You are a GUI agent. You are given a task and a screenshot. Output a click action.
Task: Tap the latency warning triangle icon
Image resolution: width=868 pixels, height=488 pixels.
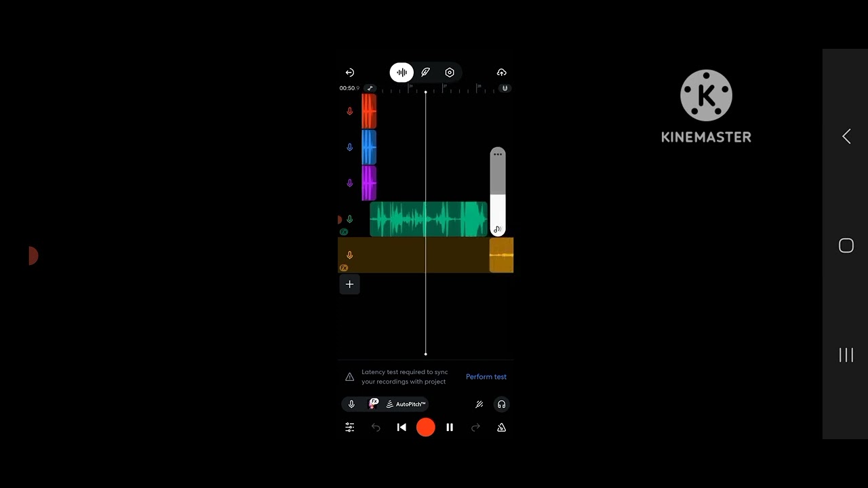(350, 377)
